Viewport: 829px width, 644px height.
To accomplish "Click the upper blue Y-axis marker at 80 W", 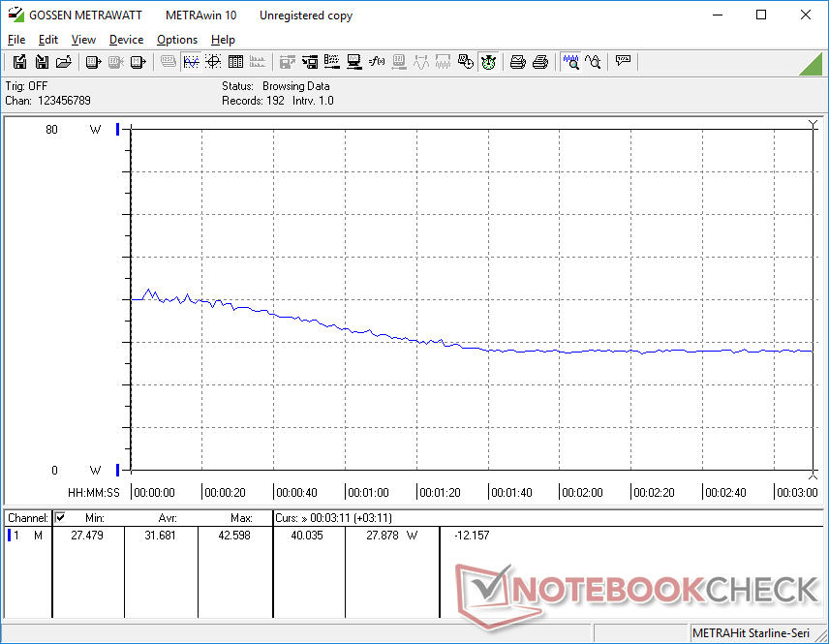I will tap(118, 129).
